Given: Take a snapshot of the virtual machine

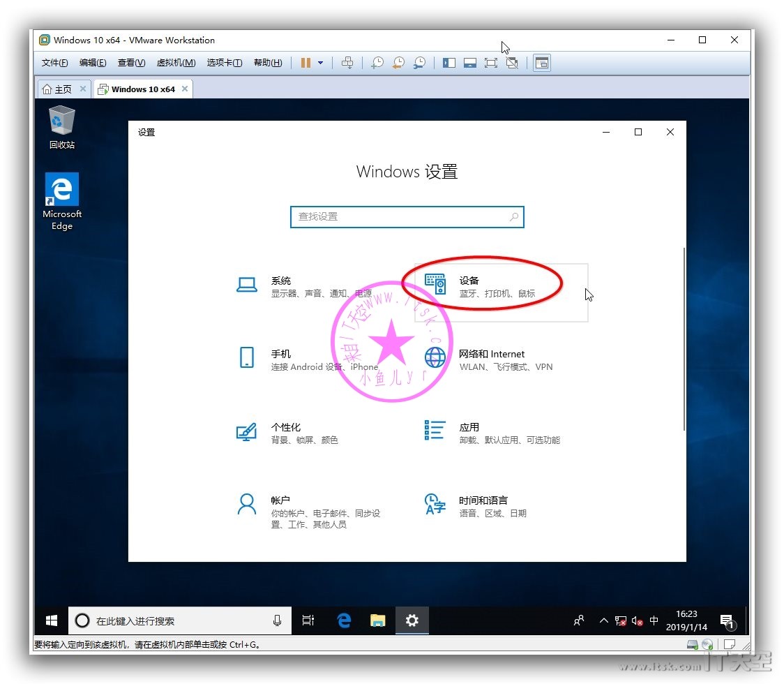Looking at the screenshot, I should pyautogui.click(x=377, y=63).
